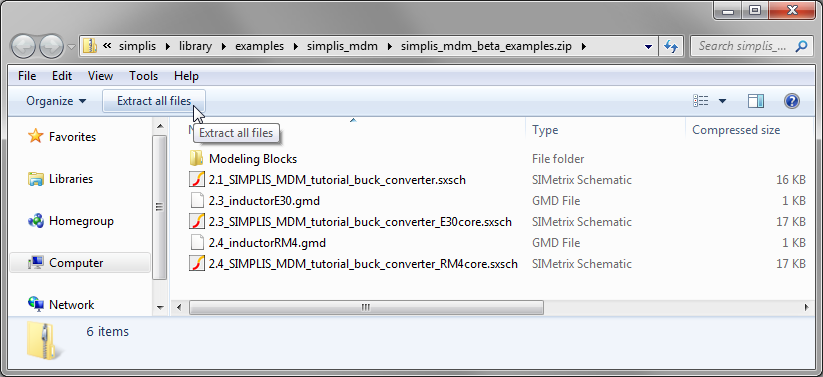Click the refresh icon beside address bar

click(x=671, y=46)
